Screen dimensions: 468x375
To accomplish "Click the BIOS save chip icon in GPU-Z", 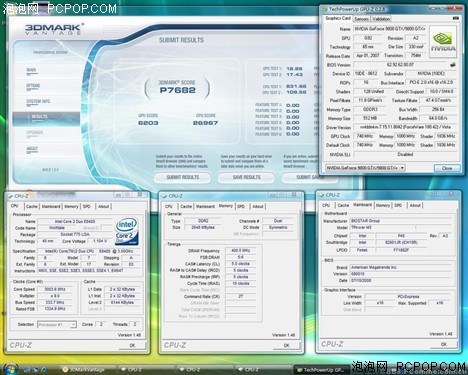I will [453, 65].
